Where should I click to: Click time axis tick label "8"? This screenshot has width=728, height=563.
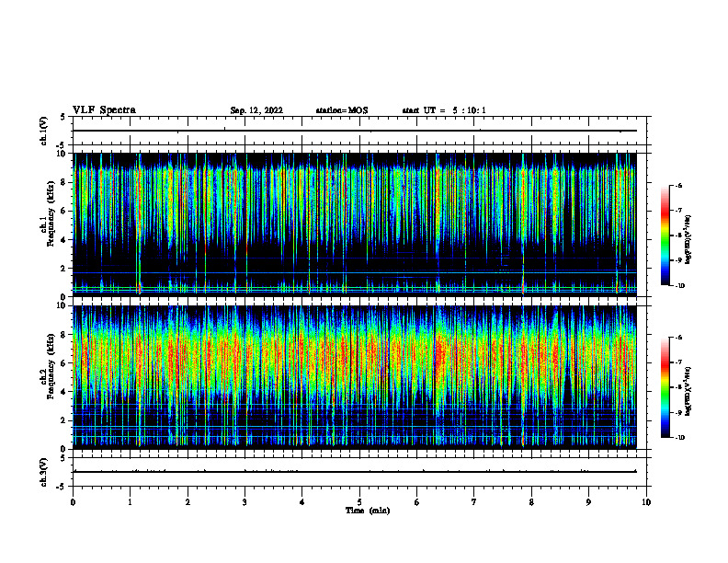coord(531,502)
